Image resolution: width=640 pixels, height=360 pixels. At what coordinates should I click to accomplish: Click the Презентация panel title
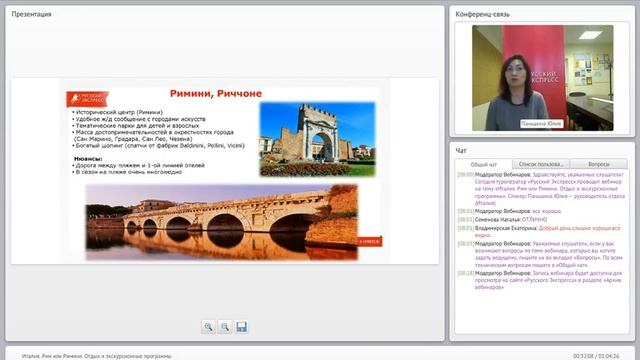31,14
